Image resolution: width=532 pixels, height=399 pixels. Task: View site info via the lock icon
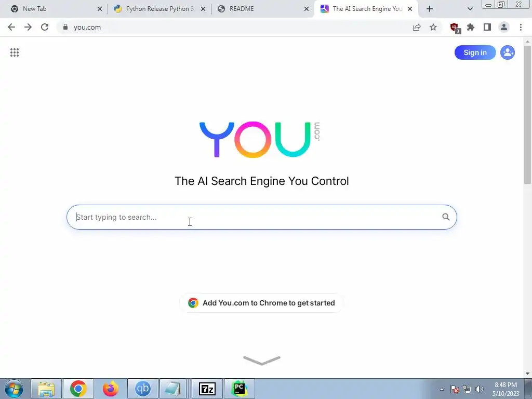coord(65,27)
